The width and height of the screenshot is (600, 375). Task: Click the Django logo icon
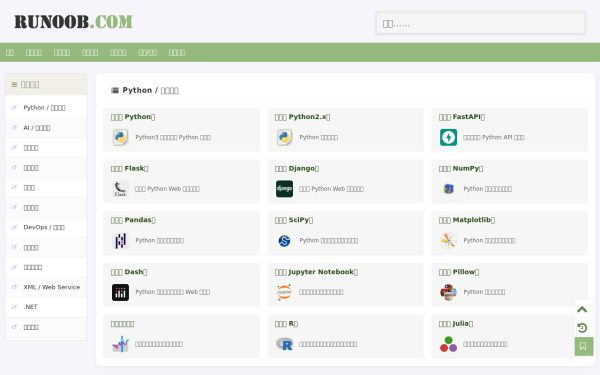(x=284, y=189)
